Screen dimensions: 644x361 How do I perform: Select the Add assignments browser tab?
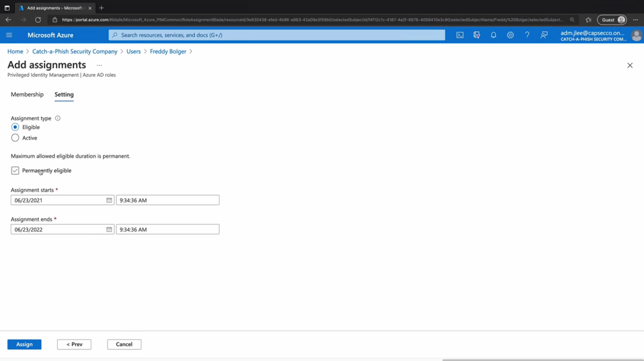pos(55,8)
